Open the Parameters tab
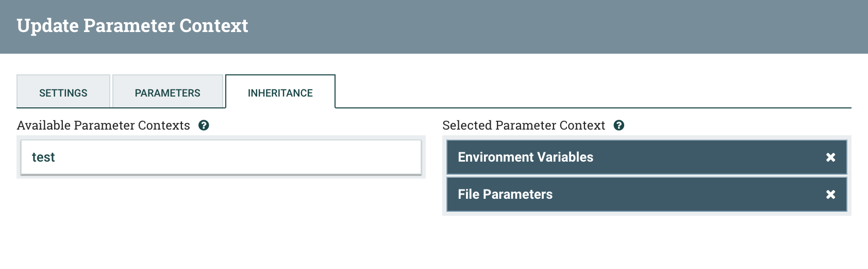The image size is (868, 269). [x=168, y=93]
